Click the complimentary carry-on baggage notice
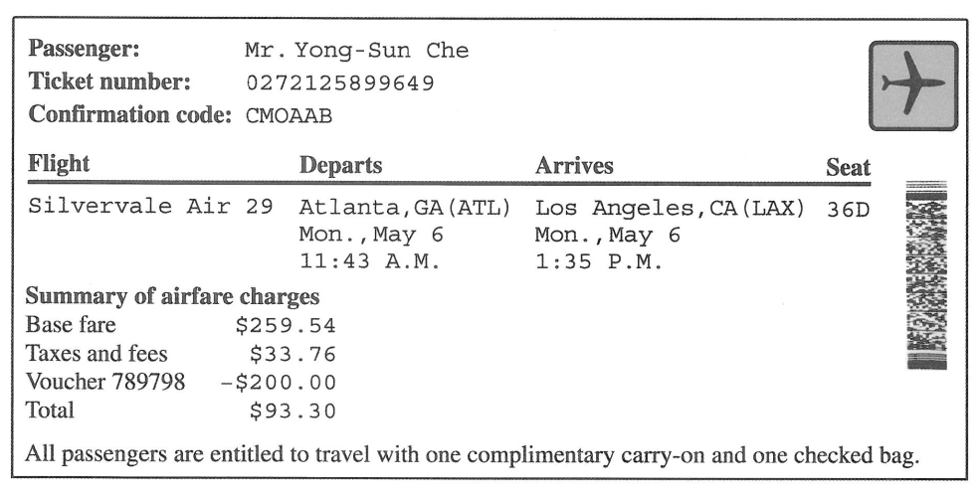980x494 pixels. tap(473, 458)
